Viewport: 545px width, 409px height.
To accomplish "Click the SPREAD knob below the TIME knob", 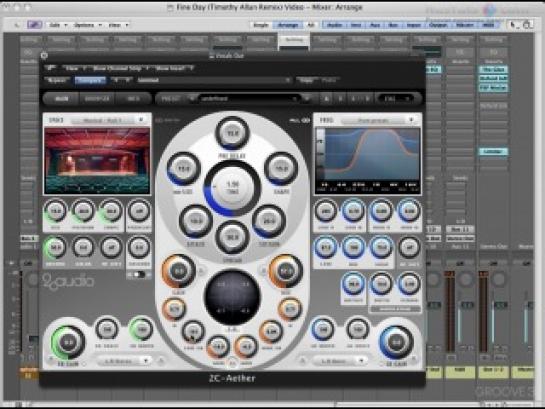I will [232, 237].
